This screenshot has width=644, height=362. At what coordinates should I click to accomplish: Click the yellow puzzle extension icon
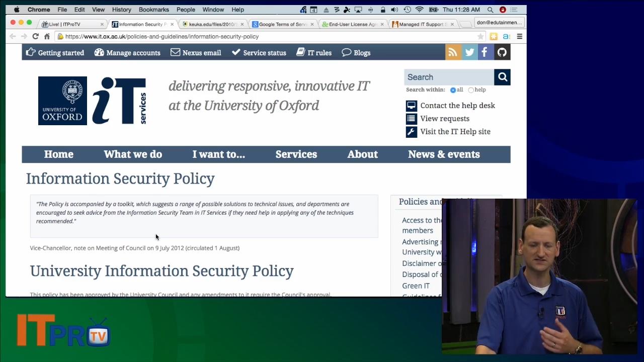point(494,36)
